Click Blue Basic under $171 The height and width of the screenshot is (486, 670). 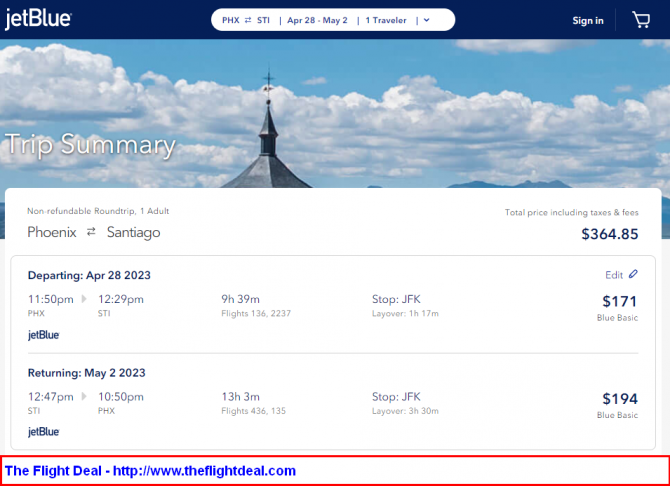(617, 318)
